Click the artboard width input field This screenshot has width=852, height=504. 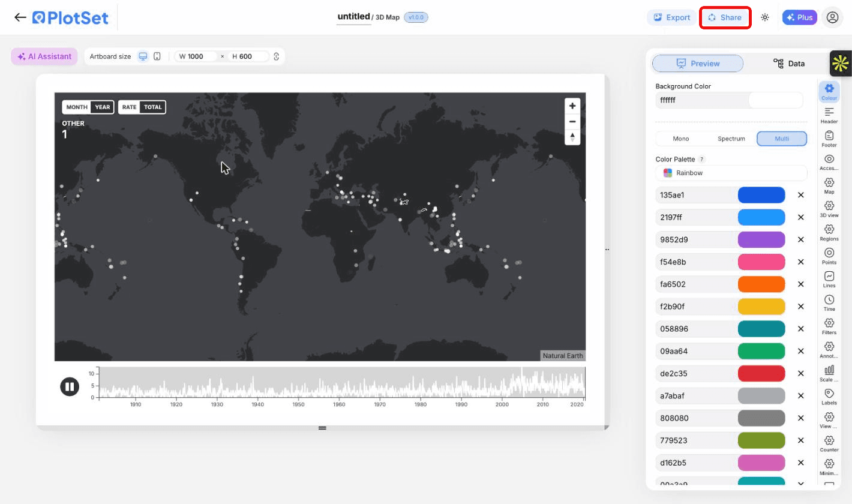tap(197, 56)
